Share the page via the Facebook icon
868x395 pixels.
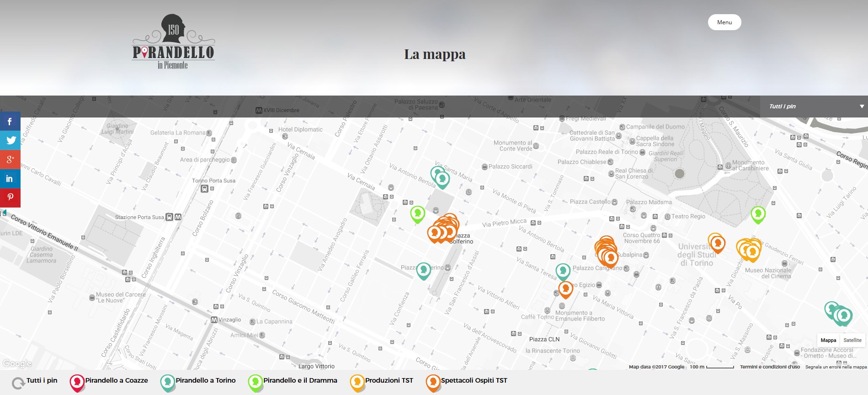click(x=10, y=121)
